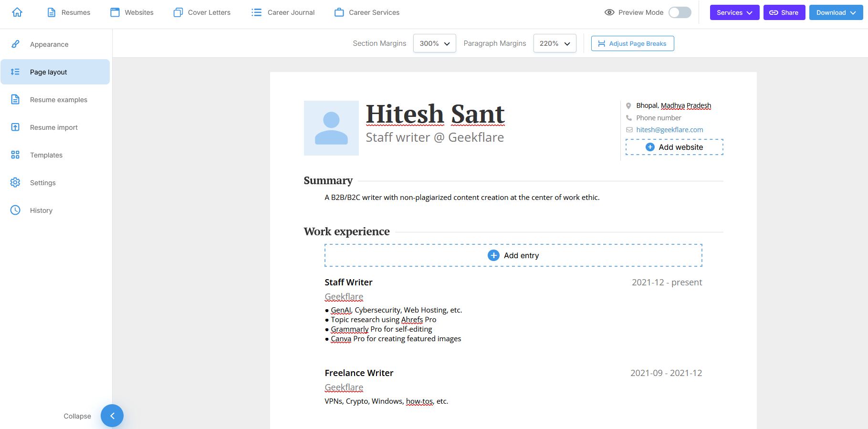Click the phone handset icon

[629, 118]
